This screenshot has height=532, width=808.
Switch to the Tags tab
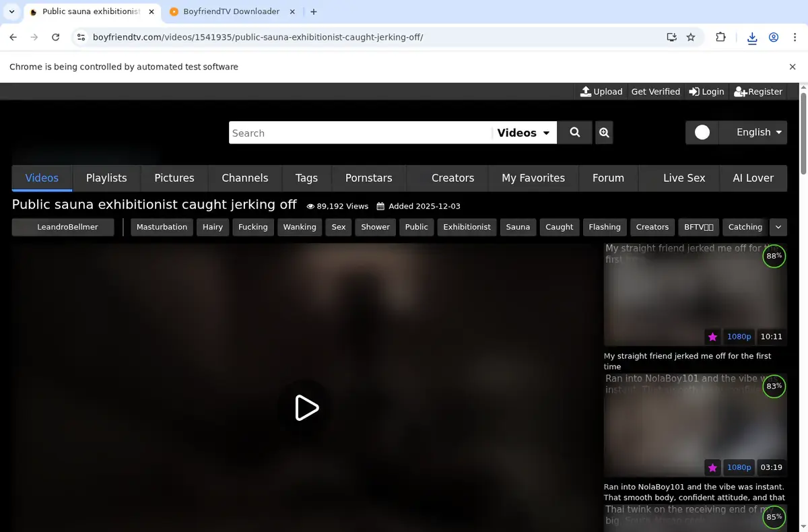[306, 178]
